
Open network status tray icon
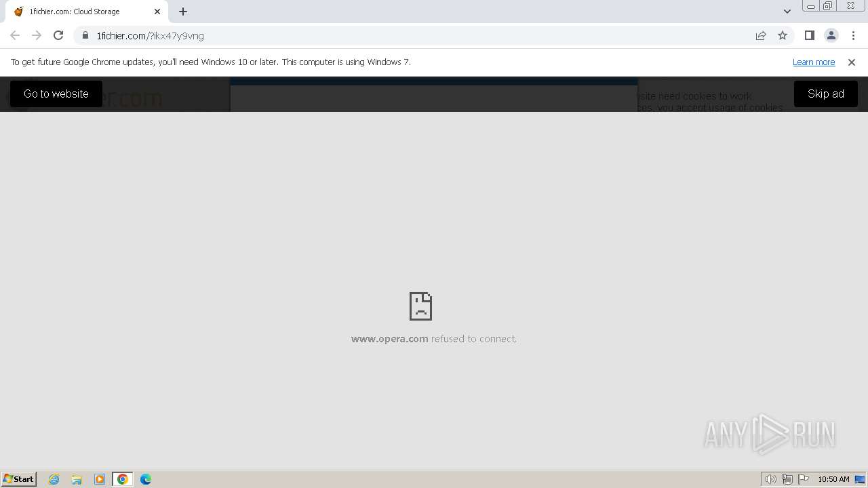pyautogui.click(x=787, y=479)
